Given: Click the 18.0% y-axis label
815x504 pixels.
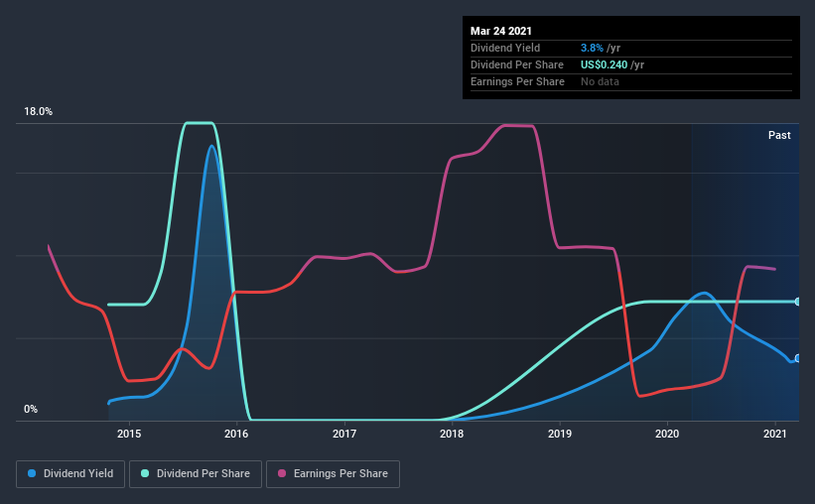Looking at the screenshot, I should (x=39, y=112).
